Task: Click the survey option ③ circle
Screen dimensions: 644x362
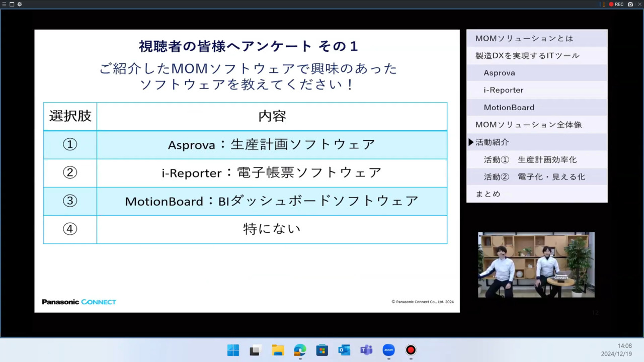Action: [70, 201]
